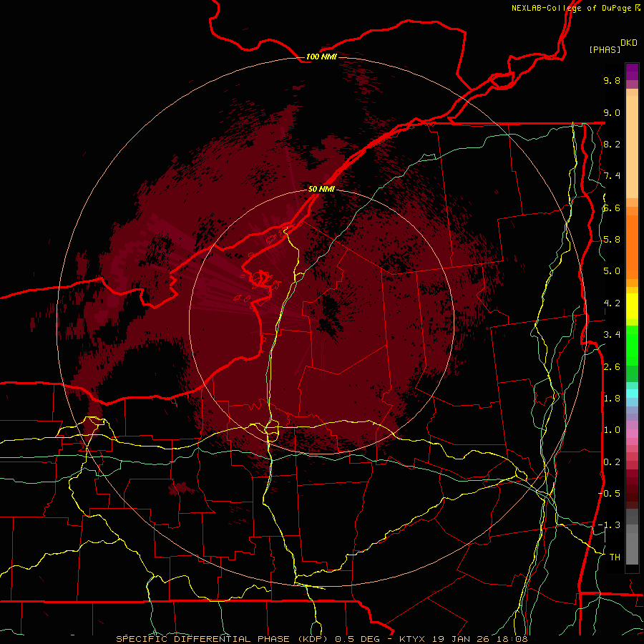Select the 5.0 value on the color scale
This screenshot has width=644, height=644.
(612, 271)
